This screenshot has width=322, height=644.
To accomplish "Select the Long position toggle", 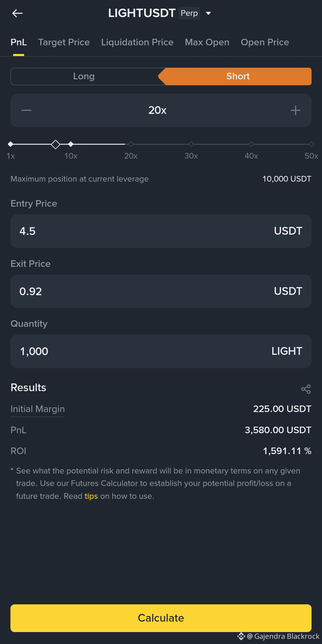I will (x=84, y=76).
